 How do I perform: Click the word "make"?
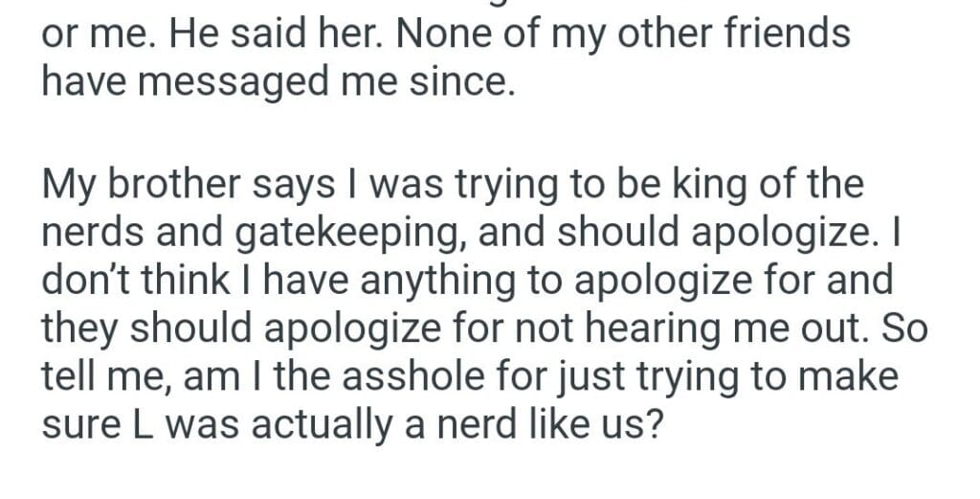tap(850, 376)
